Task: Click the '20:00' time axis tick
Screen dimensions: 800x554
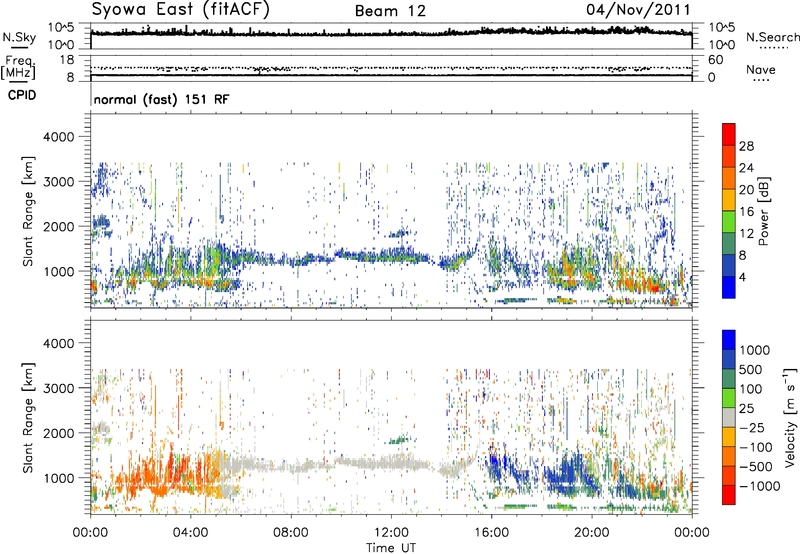Action: [591, 533]
